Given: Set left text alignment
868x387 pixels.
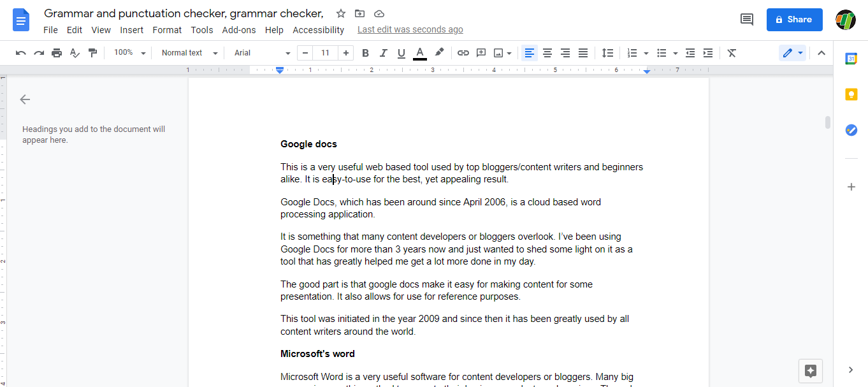Looking at the screenshot, I should 529,53.
